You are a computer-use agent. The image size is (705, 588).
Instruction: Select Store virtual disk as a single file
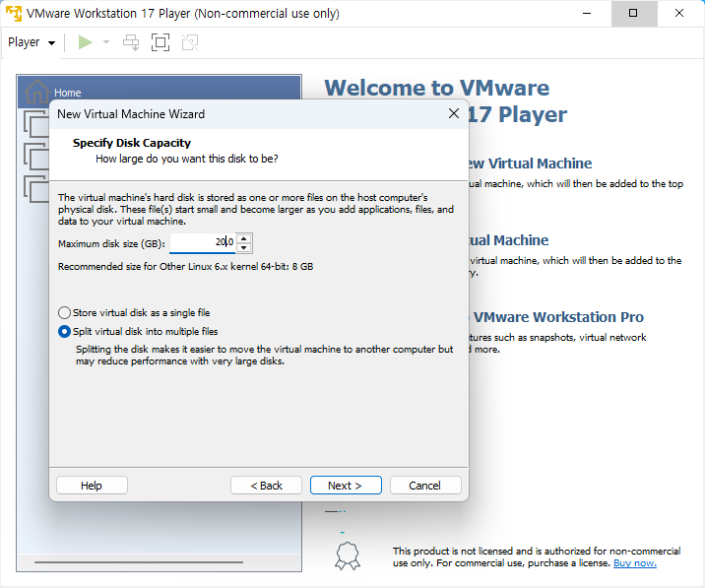(134, 312)
